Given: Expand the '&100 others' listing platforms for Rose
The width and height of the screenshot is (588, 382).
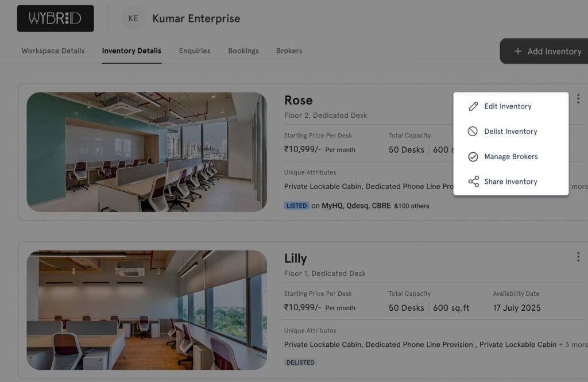Looking at the screenshot, I should tap(411, 206).
